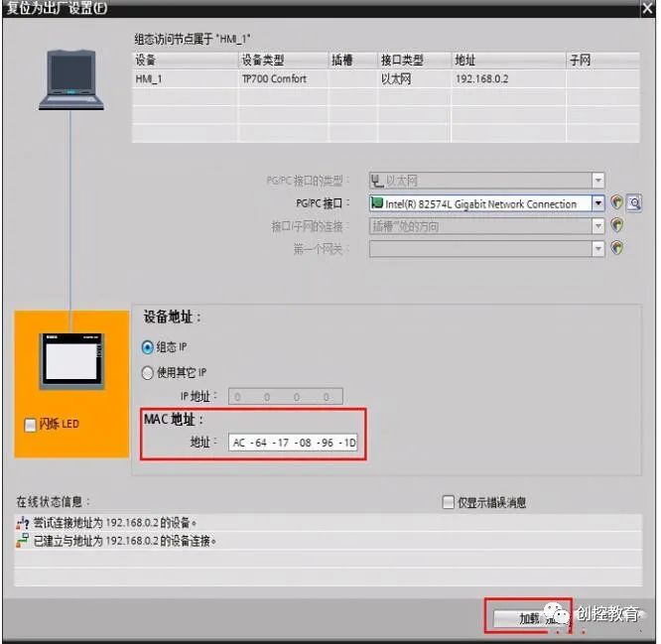Click the IP 地址 input field
661x644 pixels.
pyautogui.click(x=286, y=396)
